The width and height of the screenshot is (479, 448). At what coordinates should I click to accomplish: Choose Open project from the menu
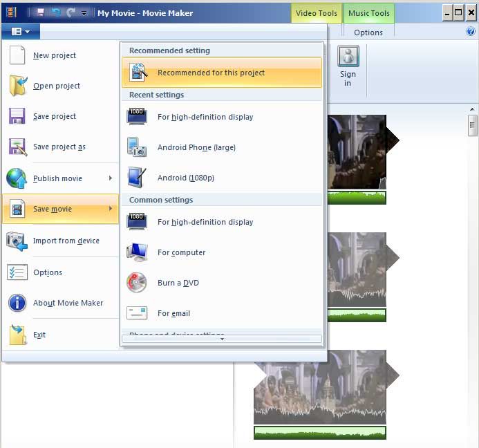(61, 86)
